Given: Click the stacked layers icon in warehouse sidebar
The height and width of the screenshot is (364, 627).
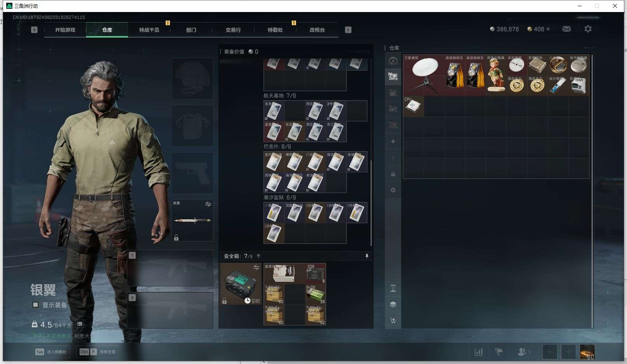Looking at the screenshot, I should coord(393,304).
